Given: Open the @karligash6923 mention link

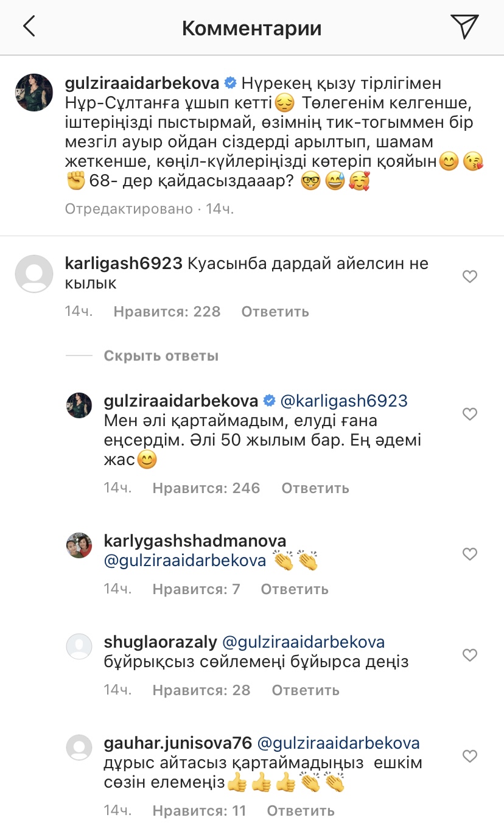Looking at the screenshot, I should tap(343, 401).
